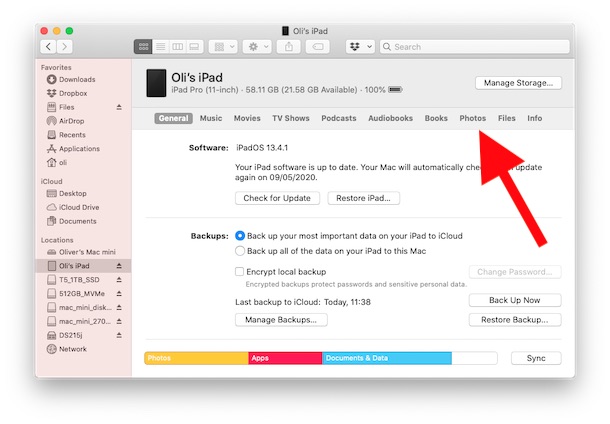Open the Dropbox toolbar dropdown
The image size is (610, 424).
tap(360, 47)
